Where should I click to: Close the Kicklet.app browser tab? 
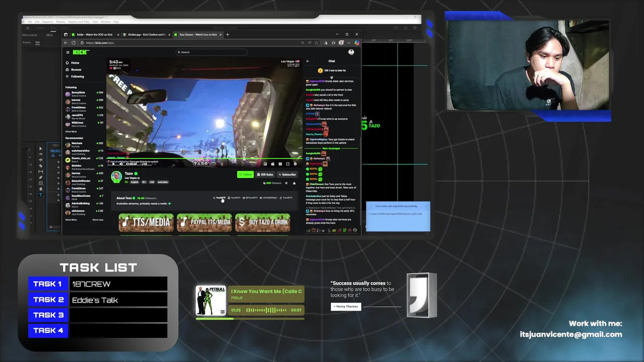coord(169,35)
